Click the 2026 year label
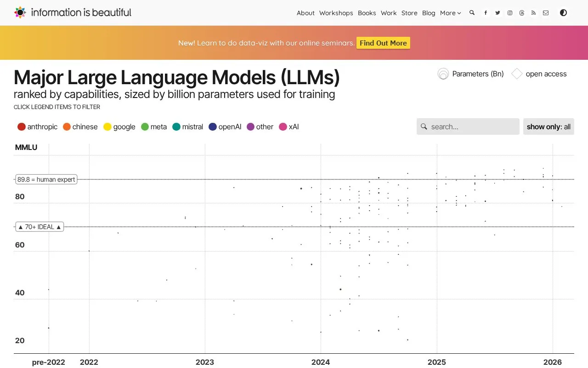The width and height of the screenshot is (588, 368). 553,362
